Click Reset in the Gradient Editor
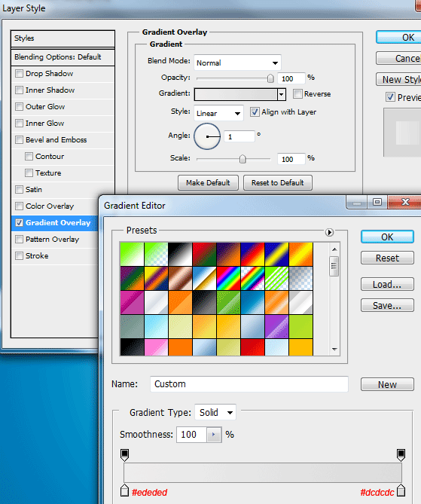 coord(387,258)
